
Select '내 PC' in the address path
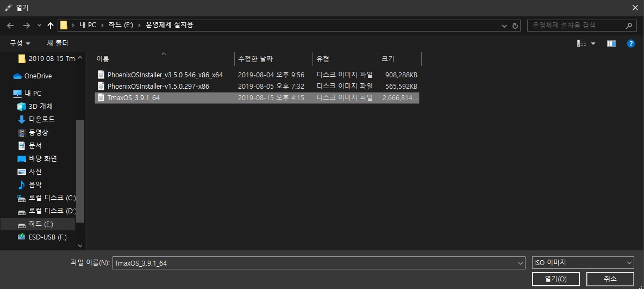click(87, 25)
